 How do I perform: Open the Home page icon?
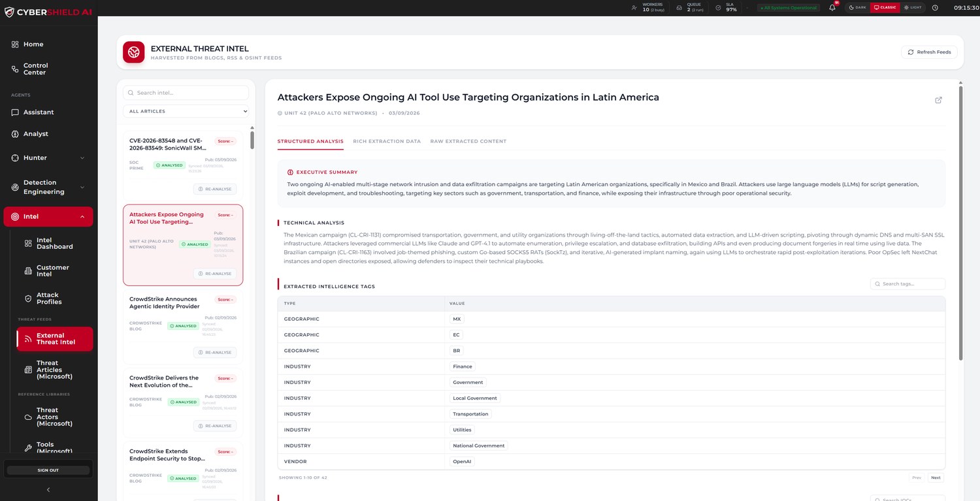click(15, 44)
